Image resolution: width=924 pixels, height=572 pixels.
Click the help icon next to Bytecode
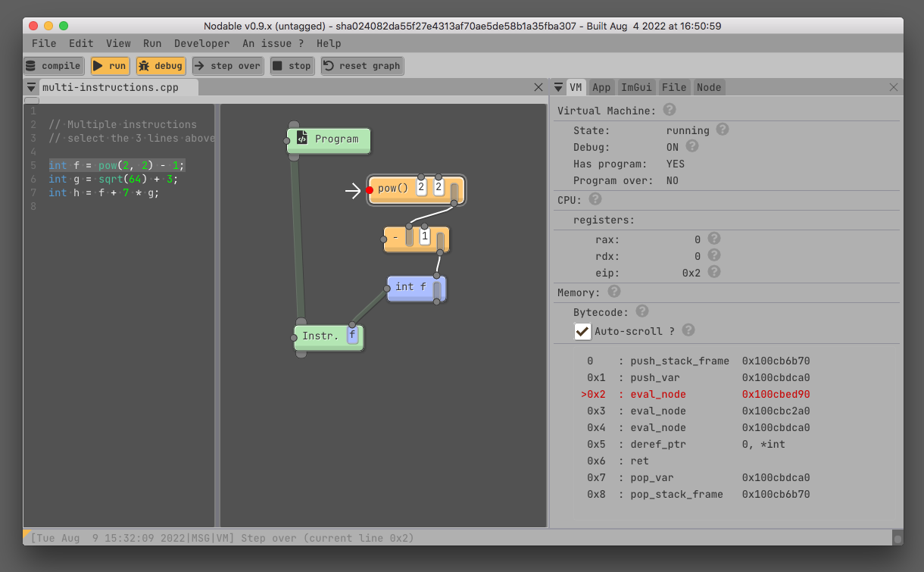pyautogui.click(x=641, y=311)
